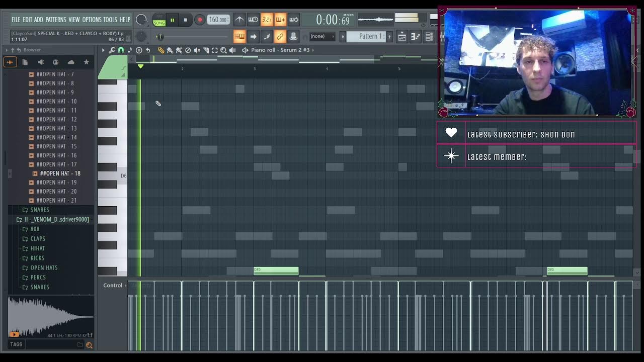This screenshot has width=644, height=362.
Task: Toggle the piano roll snap magnet
Action: 121,50
